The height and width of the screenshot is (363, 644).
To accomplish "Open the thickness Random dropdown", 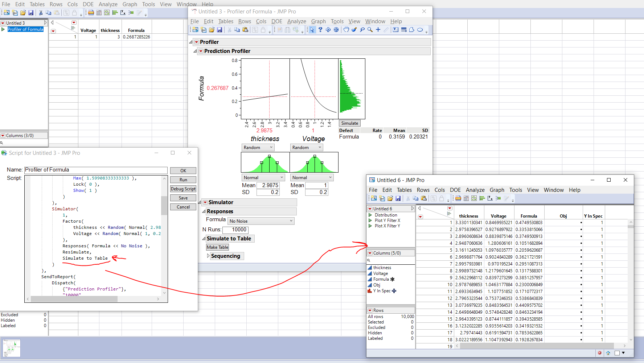I will coord(258,148).
